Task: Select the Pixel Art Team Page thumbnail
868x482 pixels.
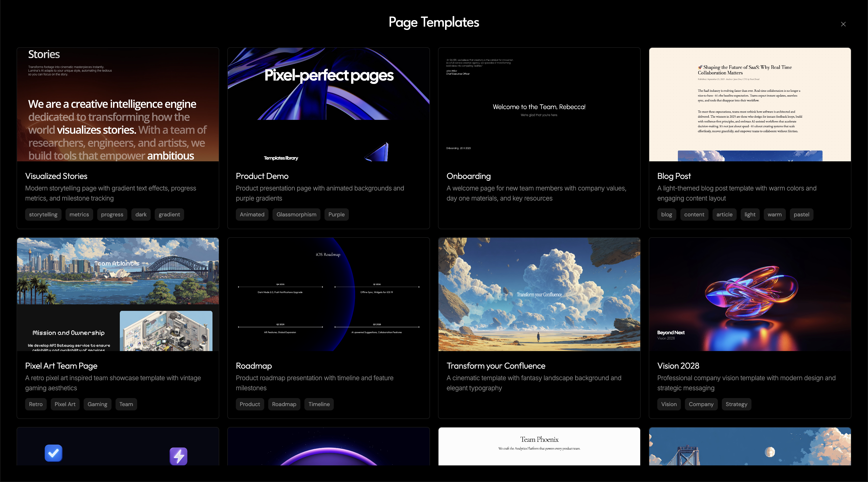Action: tap(118, 294)
